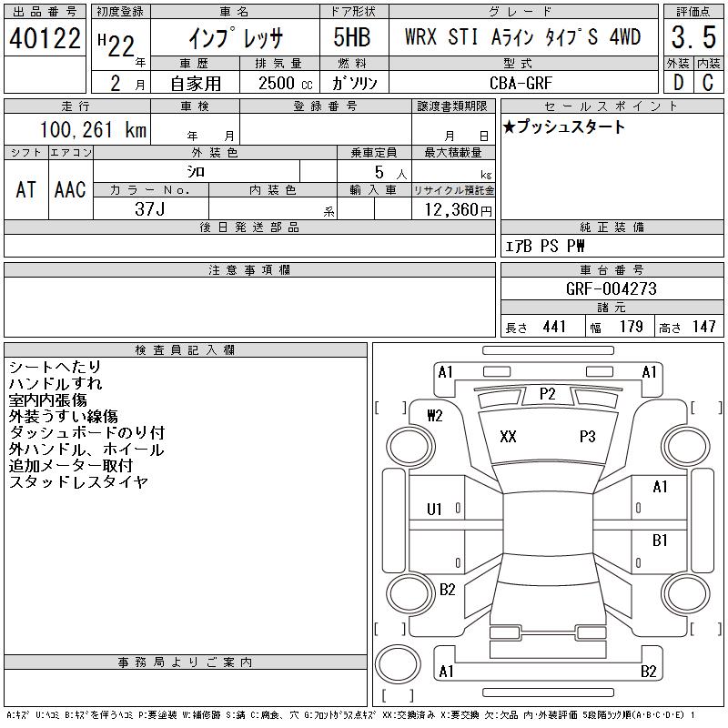Click the interior rating C
Screen dimensions: 728x728
(x=708, y=83)
